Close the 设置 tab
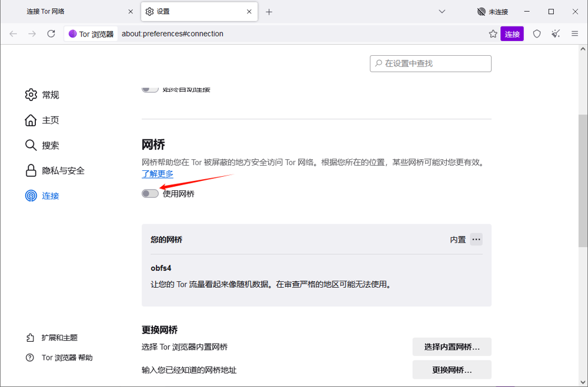This screenshot has height=387, width=588. 249,12
